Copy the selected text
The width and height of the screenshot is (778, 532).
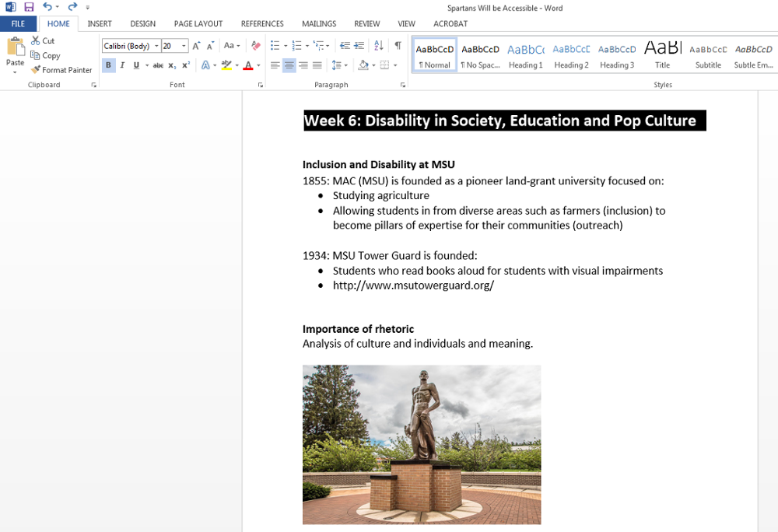pos(45,55)
